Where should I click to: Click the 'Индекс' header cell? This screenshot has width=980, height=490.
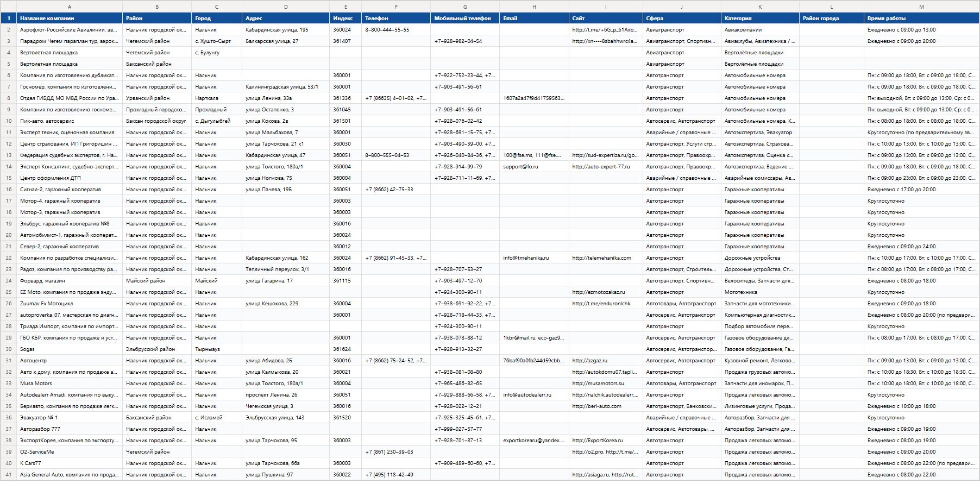click(x=345, y=18)
